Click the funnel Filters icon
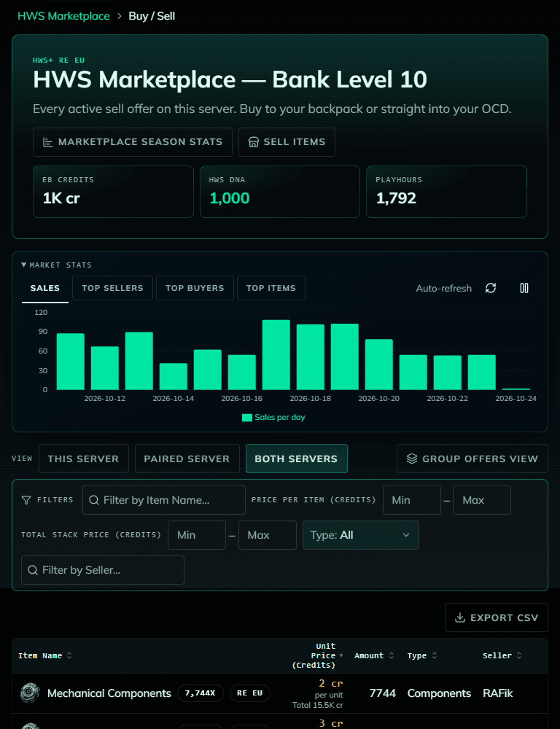 pyautogui.click(x=26, y=500)
